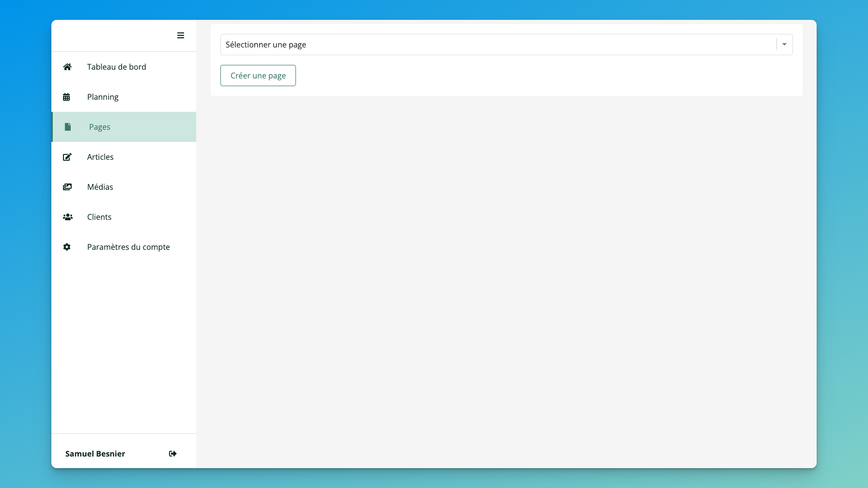Select the Pages label in the sidebar
868x488 pixels.
point(100,127)
